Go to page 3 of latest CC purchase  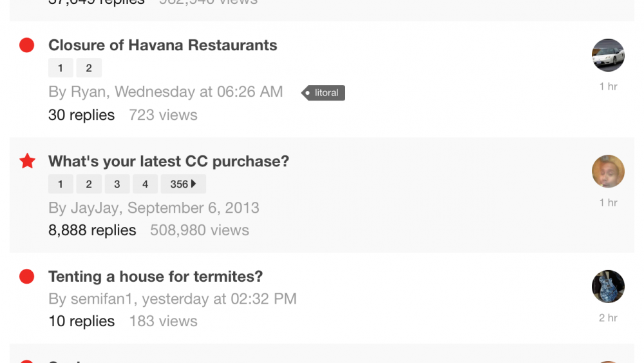point(117,184)
